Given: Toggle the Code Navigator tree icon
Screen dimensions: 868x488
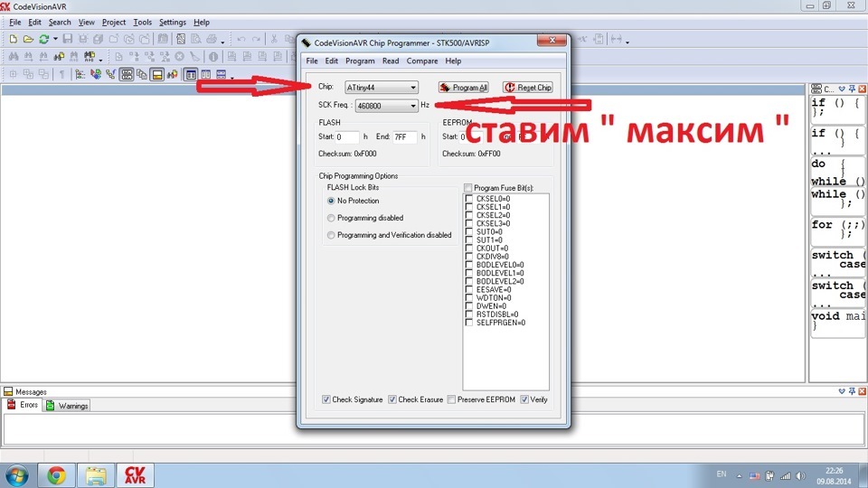Looking at the screenshot, I should 80,74.
